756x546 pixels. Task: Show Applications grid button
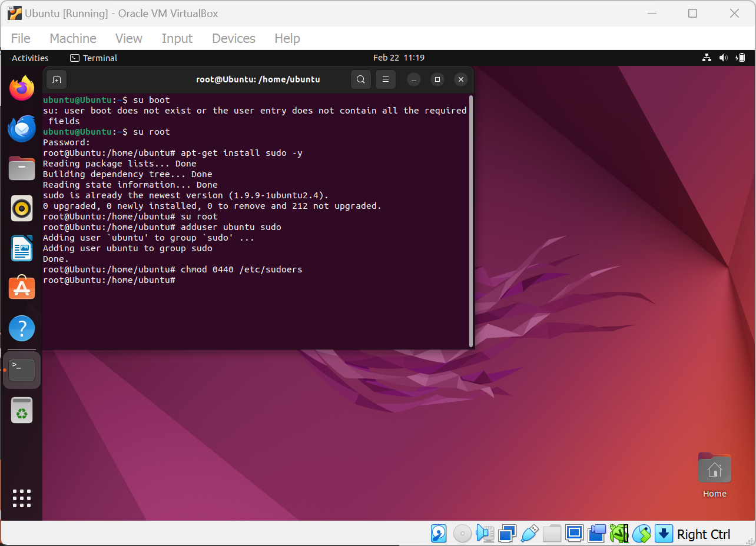point(22,498)
